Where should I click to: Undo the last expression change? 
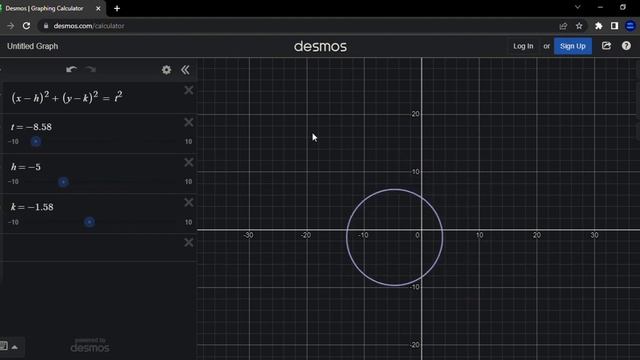click(x=71, y=69)
